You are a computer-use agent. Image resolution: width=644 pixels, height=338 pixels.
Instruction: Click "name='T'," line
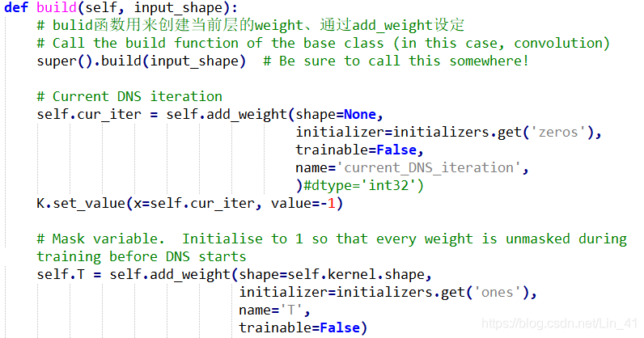pyautogui.click(x=274, y=310)
